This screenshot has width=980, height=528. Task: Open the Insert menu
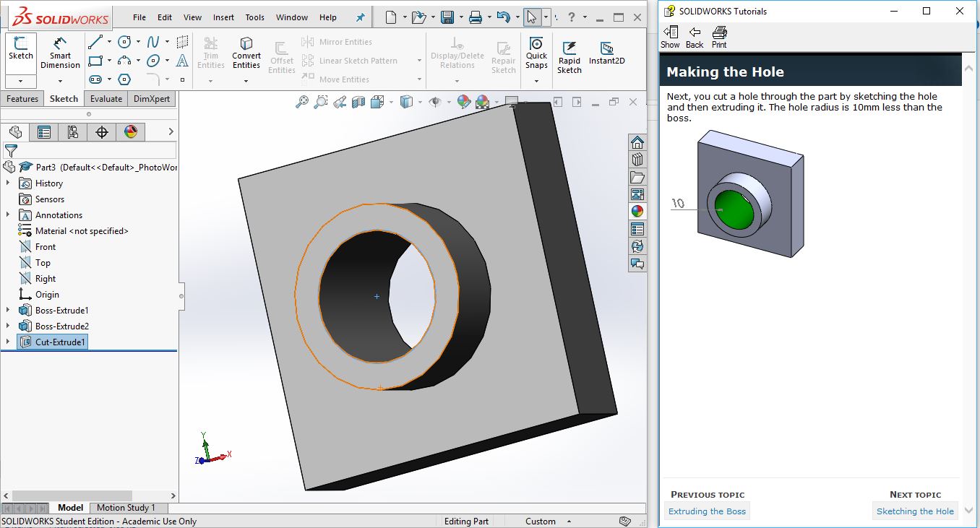pyautogui.click(x=223, y=17)
